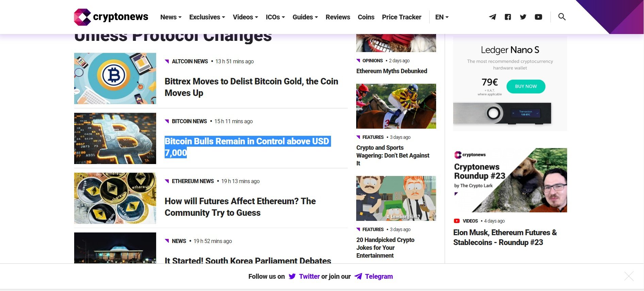Click the Cryptonews Roundup #23 video thumbnail
This screenshot has height=291, width=644.
click(x=510, y=180)
